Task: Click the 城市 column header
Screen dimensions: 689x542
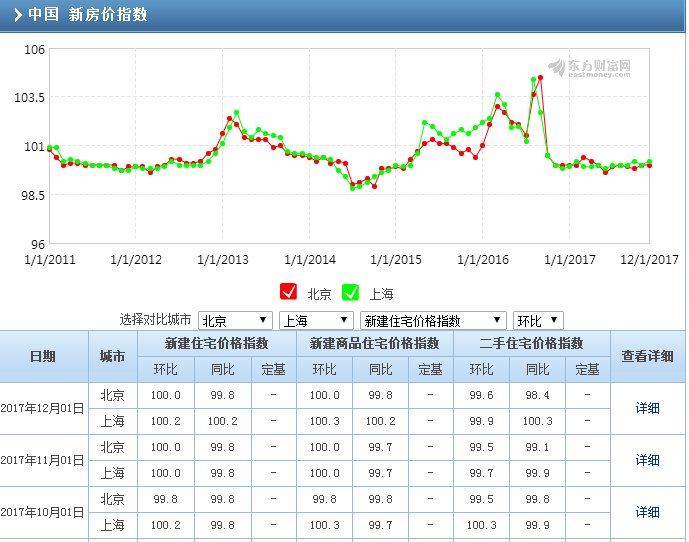Action: [x=112, y=356]
